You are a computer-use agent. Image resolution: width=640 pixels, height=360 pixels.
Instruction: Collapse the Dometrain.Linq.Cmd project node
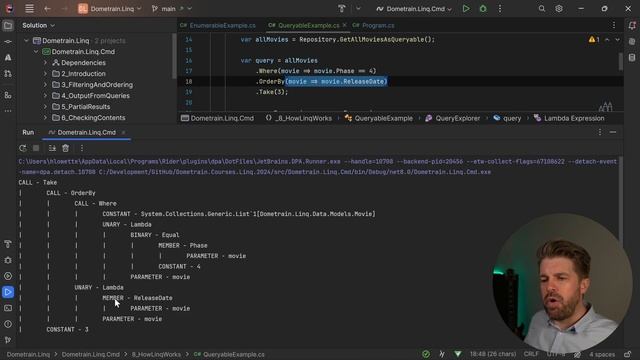coord(36,51)
